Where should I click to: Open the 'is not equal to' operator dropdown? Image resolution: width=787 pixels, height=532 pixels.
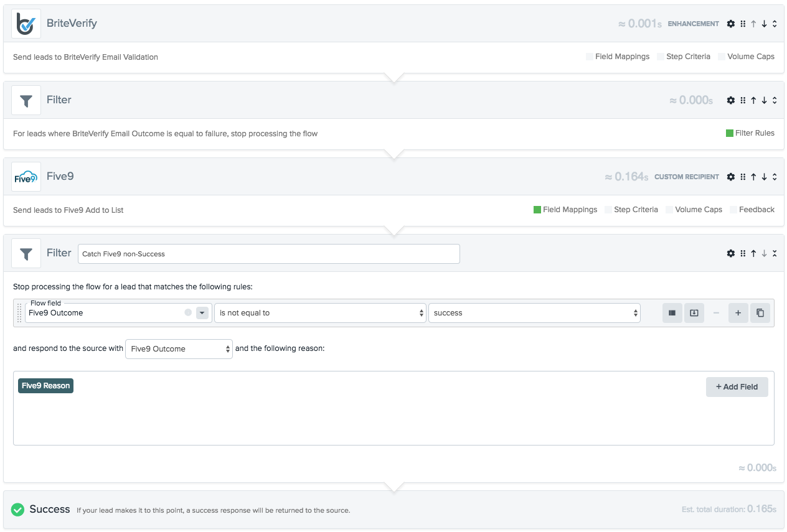320,313
